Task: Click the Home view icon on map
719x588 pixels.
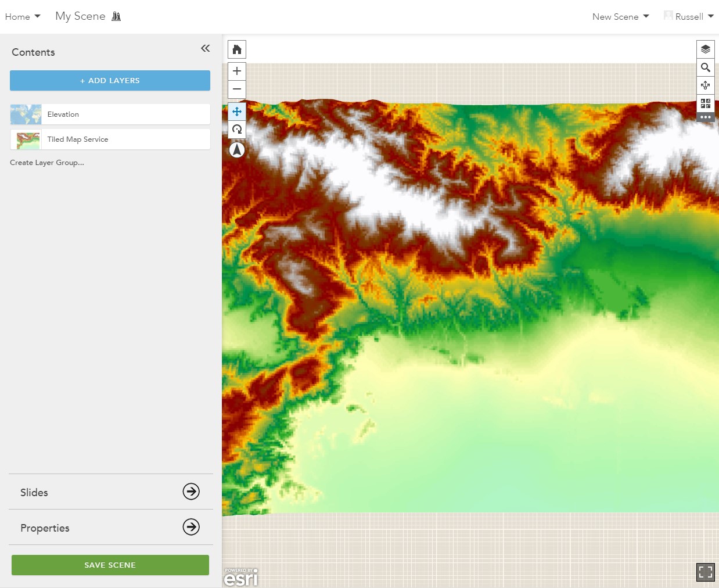Action: coord(237,49)
